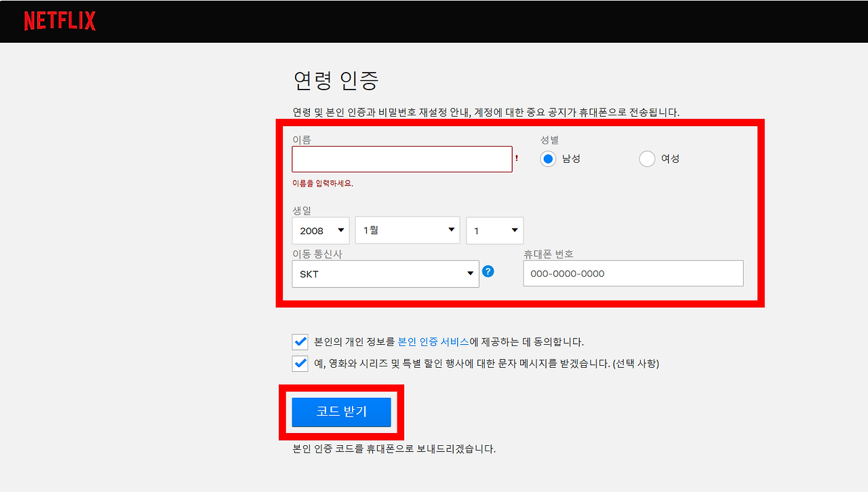The image size is (868, 492).
Task: Click inside the 이름 name input field
Action: [401, 159]
